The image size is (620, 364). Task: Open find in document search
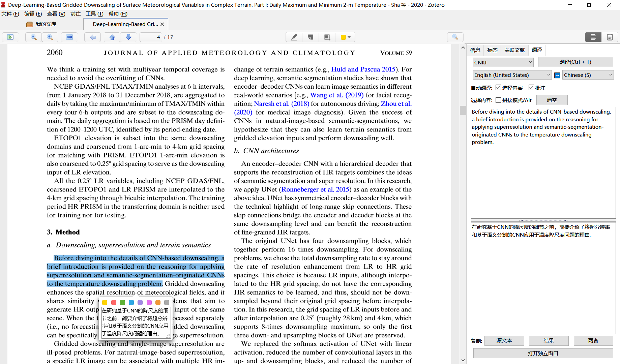click(x=455, y=37)
